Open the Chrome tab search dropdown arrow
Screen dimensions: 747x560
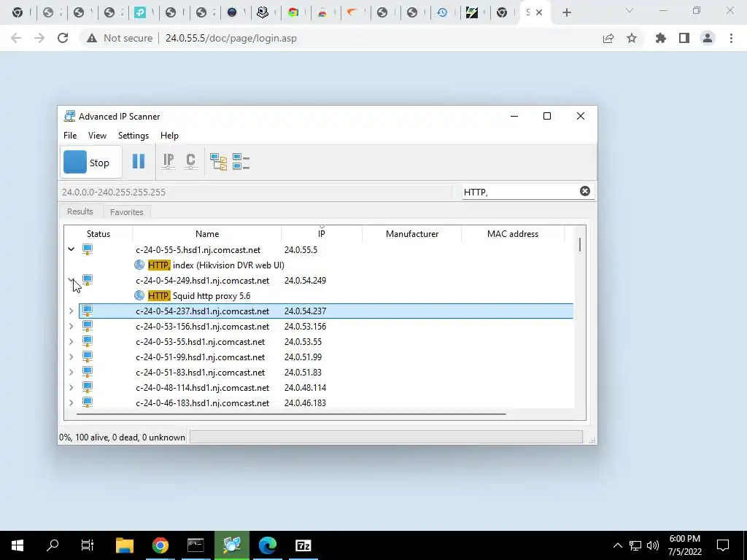pyautogui.click(x=630, y=10)
